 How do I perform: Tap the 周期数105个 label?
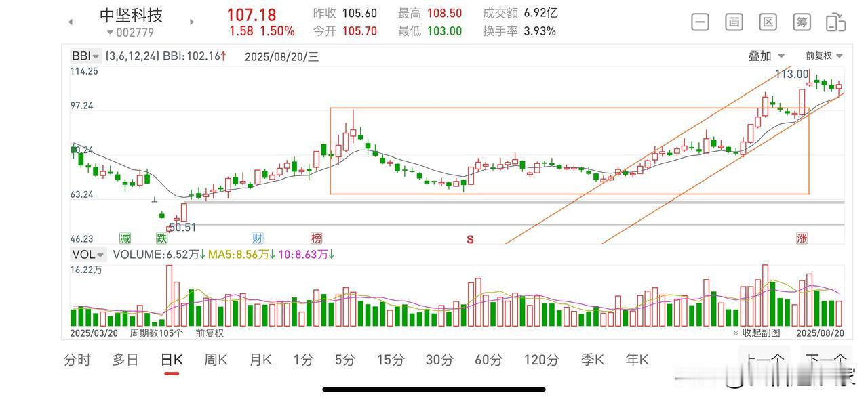click(157, 333)
